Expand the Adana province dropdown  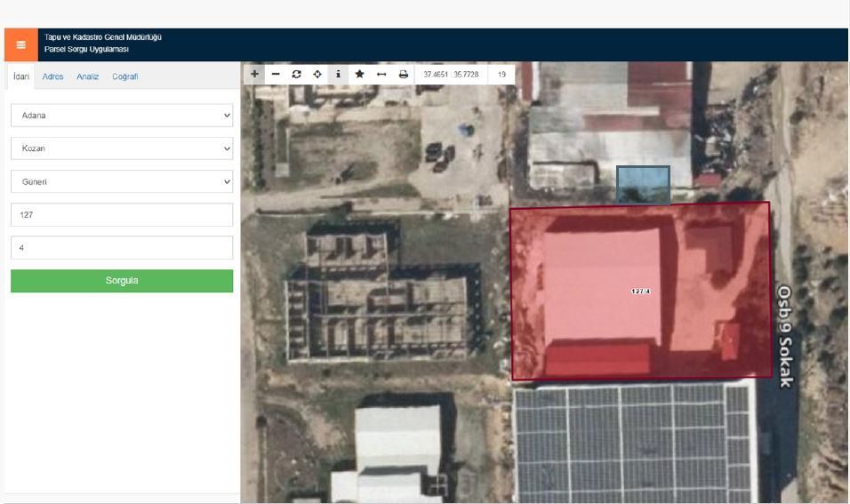[122, 116]
